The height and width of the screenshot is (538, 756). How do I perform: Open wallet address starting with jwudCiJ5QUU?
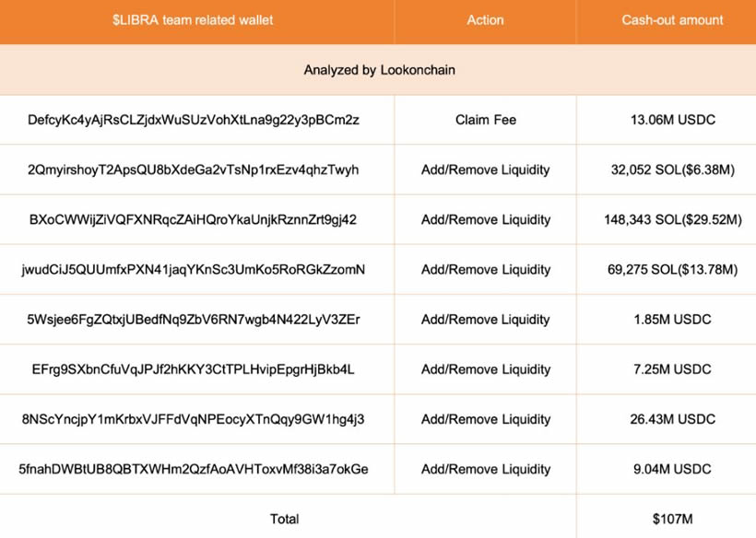click(x=194, y=270)
